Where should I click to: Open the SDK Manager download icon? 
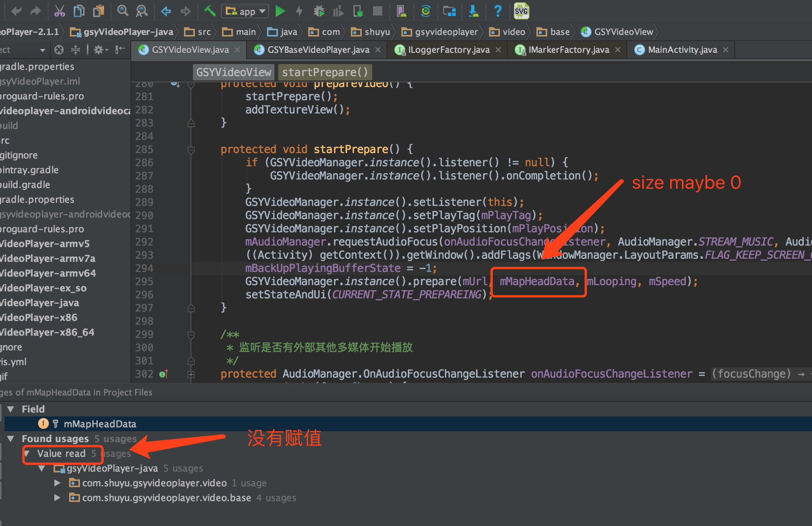click(474, 11)
